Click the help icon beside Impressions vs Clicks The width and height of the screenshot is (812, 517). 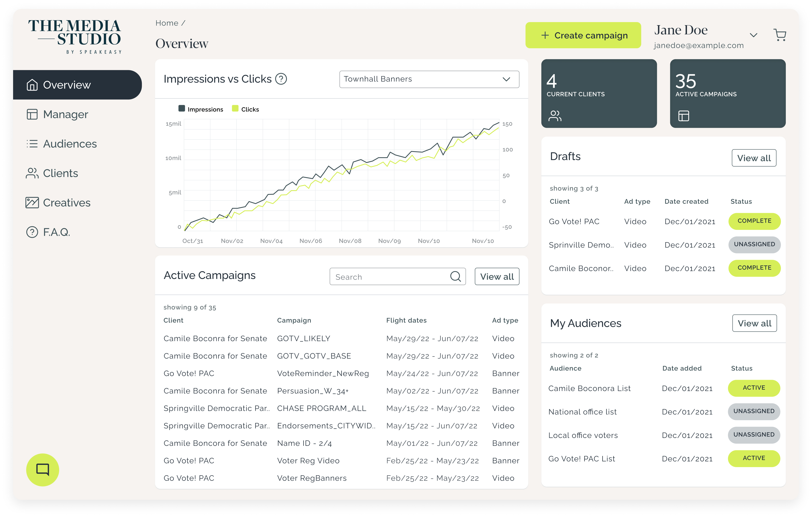coord(281,79)
